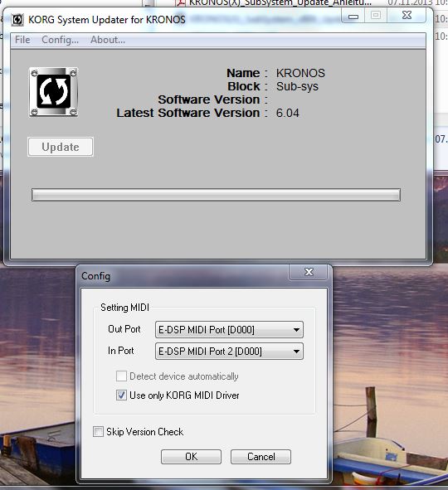This screenshot has width=448, height=490.
Task: Cancel the Config dialog
Action: click(x=261, y=457)
